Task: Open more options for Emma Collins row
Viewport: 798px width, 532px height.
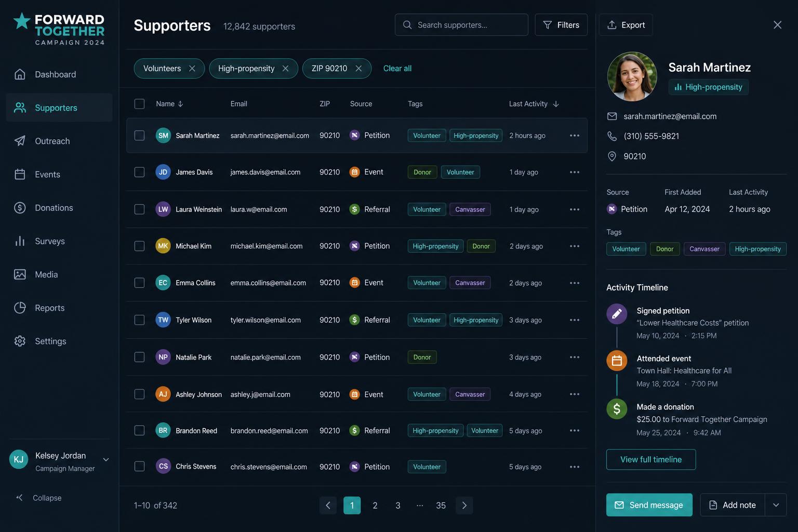Action: 575,283
